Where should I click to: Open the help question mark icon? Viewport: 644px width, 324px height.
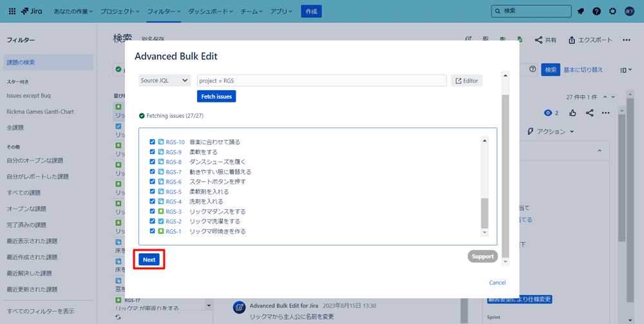(596, 11)
